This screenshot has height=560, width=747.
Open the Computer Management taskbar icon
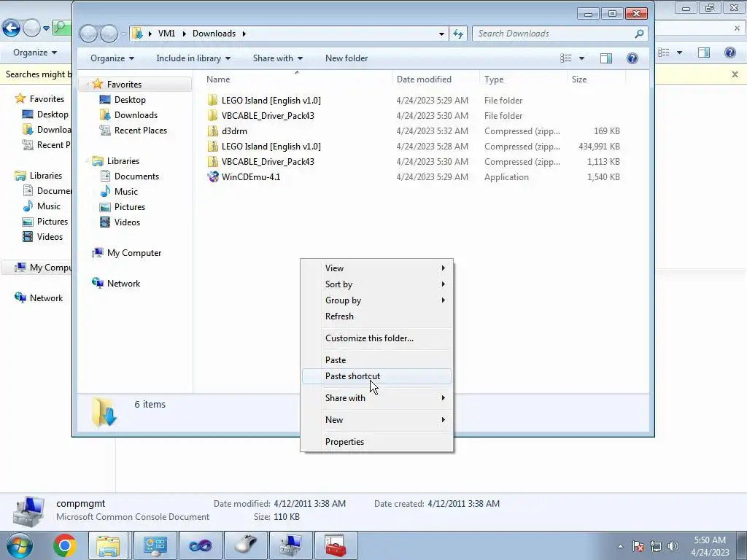click(290, 545)
